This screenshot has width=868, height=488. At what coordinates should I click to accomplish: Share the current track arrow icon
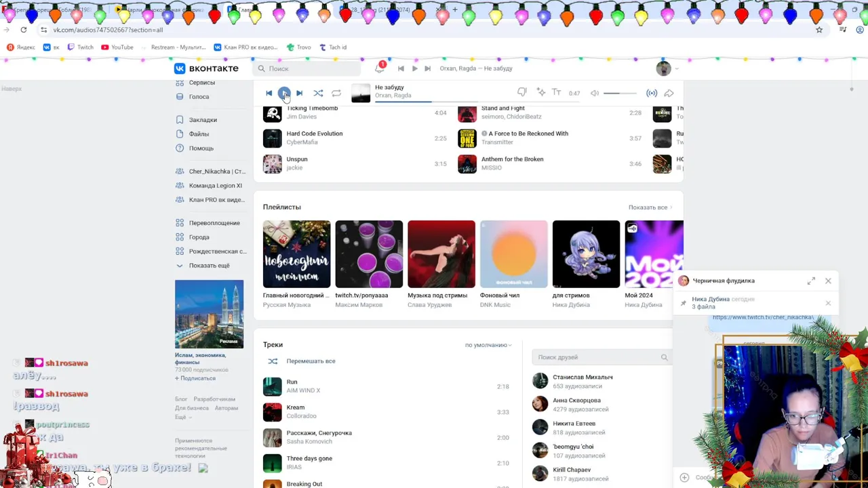coord(669,93)
